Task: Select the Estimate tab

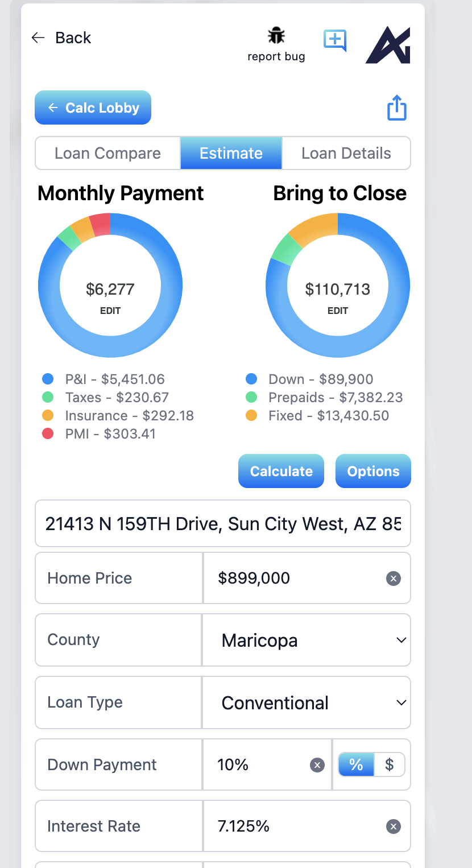Action: coord(231,154)
